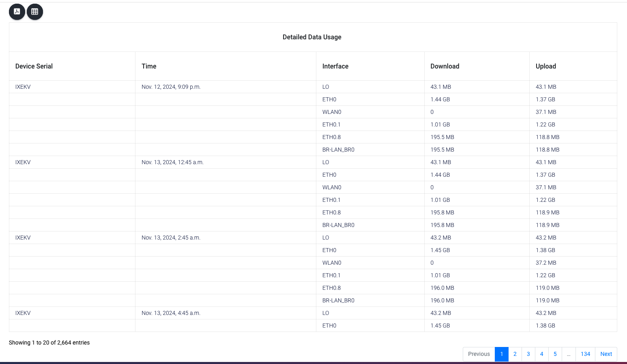
Task: Jump to page 134
Action: coord(585,354)
